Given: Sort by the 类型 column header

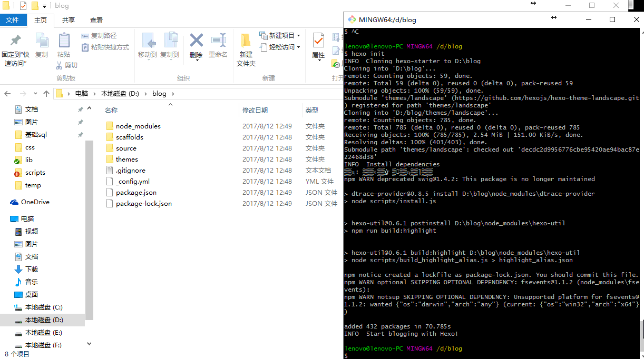Looking at the screenshot, I should pyautogui.click(x=312, y=110).
